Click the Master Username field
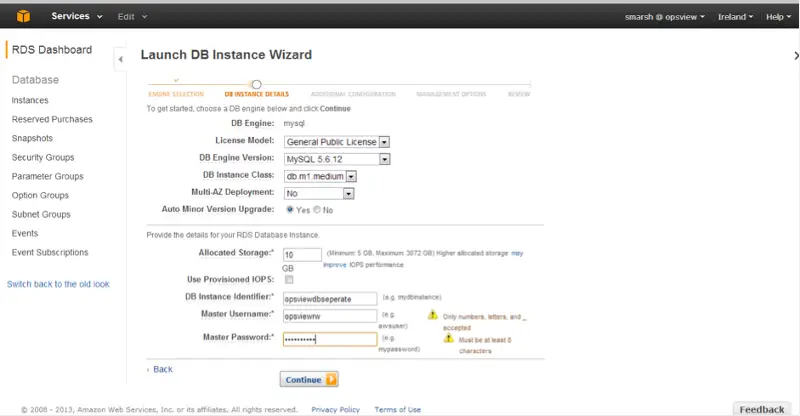The width and height of the screenshot is (800, 416). [330, 316]
